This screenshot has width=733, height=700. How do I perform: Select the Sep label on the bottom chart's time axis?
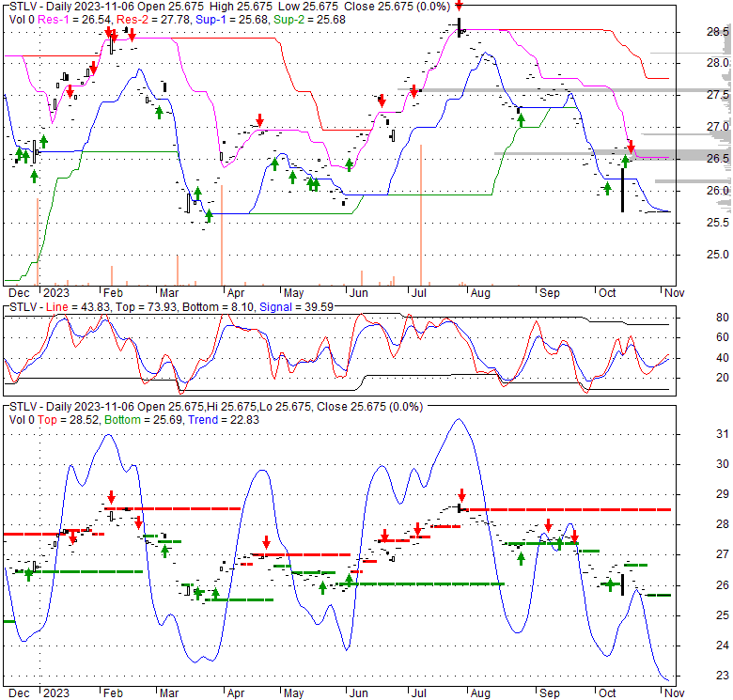click(x=550, y=693)
